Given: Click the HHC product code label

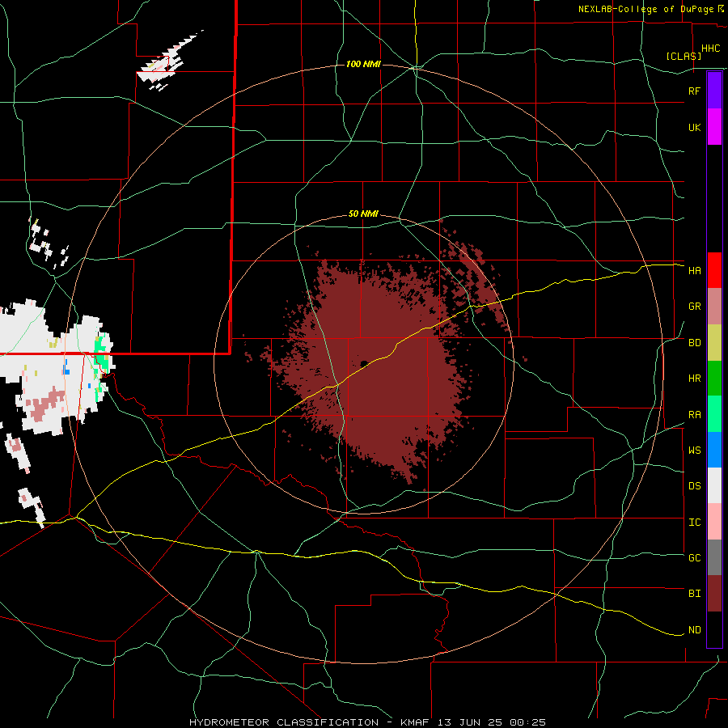Looking at the screenshot, I should click(x=710, y=49).
